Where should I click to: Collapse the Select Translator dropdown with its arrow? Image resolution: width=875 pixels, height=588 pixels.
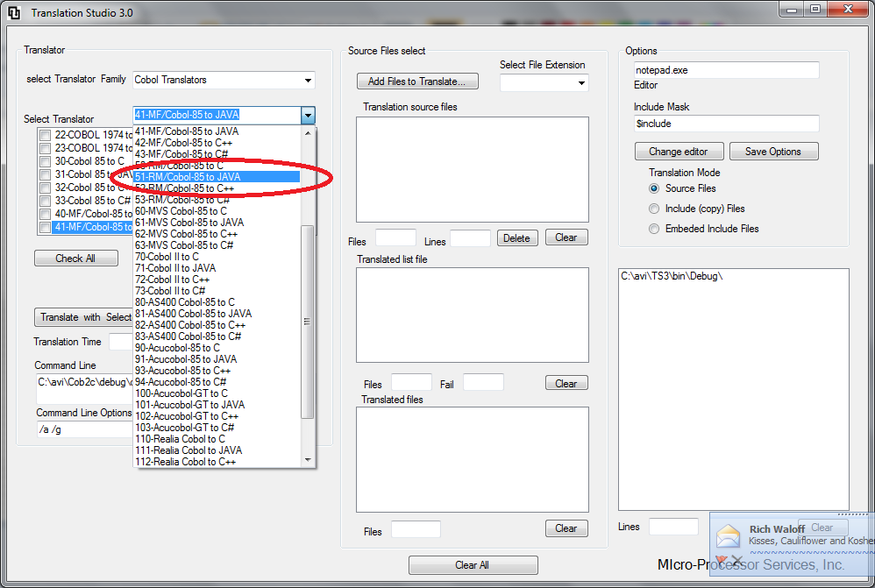tap(308, 115)
